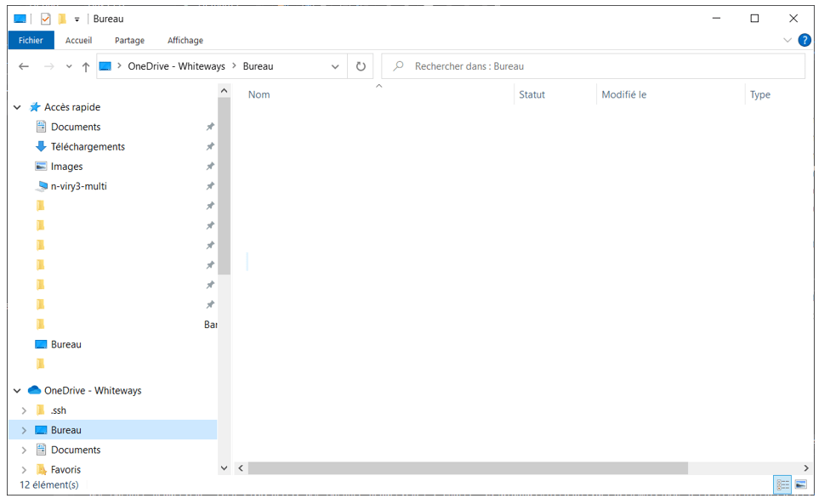
Task: Refresh the Bureau folder view
Action: point(360,65)
